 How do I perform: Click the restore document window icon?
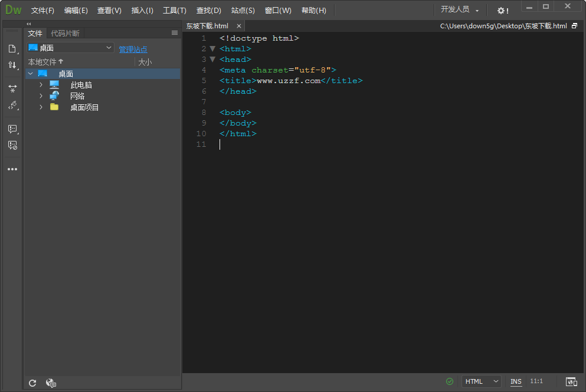coord(575,26)
